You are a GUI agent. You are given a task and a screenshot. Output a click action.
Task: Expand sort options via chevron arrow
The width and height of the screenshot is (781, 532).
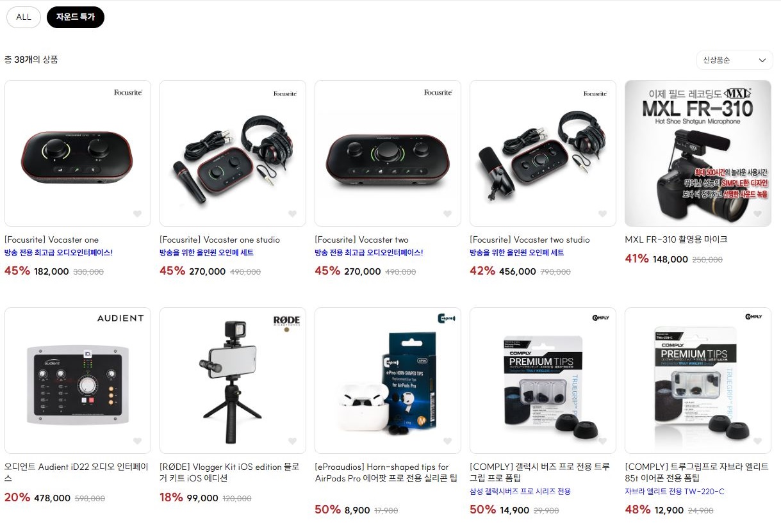[762, 60]
